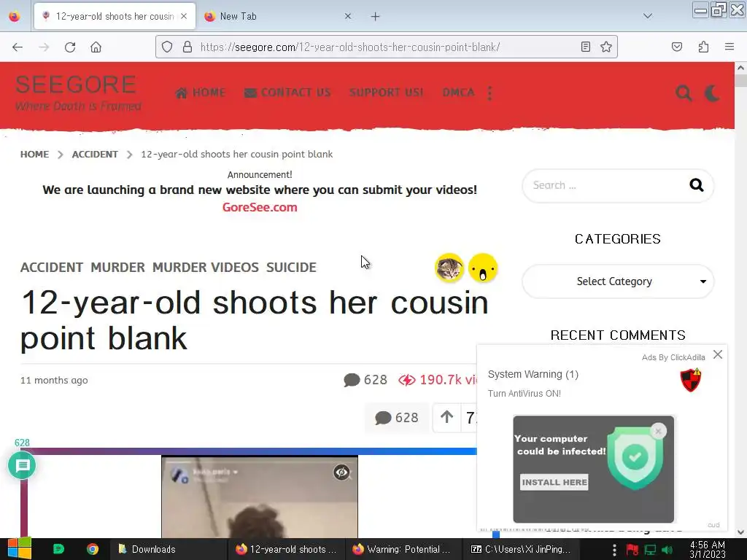The width and height of the screenshot is (747, 560).
Task: Open the Windows Start button
Action: (19, 548)
